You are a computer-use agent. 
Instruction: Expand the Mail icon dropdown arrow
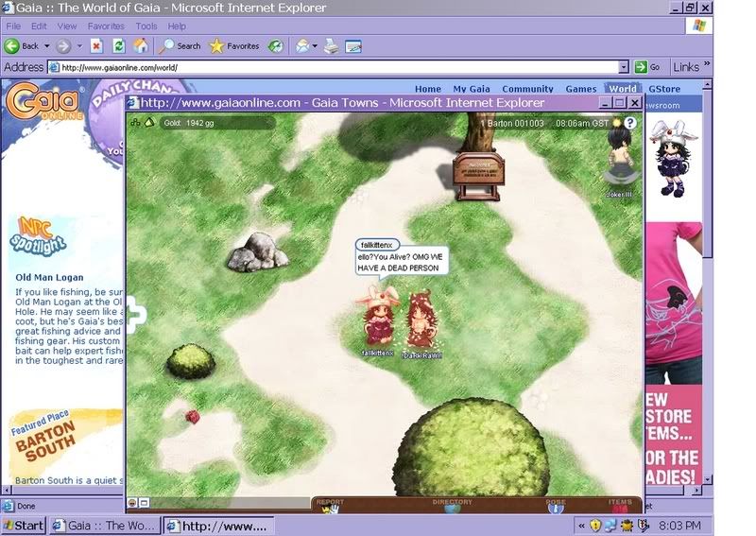(315, 46)
